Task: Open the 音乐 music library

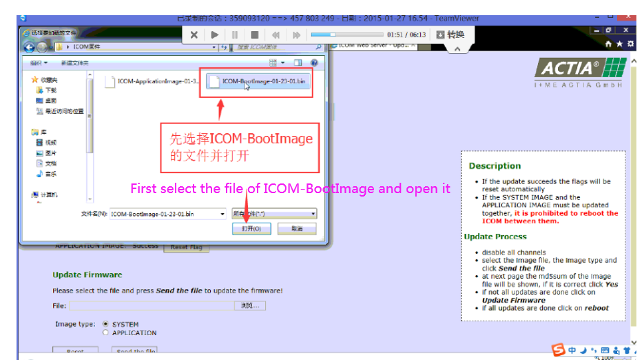Action: click(x=46, y=174)
